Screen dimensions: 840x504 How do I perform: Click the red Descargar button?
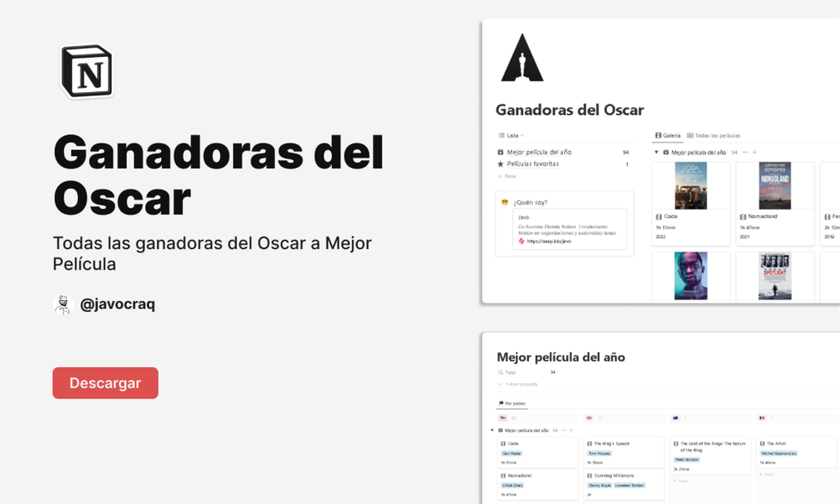[x=105, y=383]
